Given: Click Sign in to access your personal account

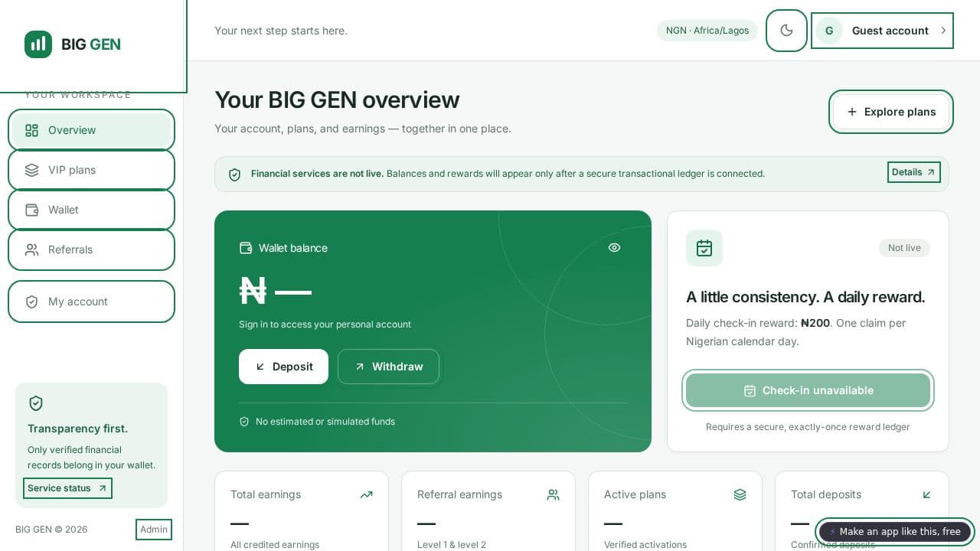Looking at the screenshot, I should click(x=325, y=324).
